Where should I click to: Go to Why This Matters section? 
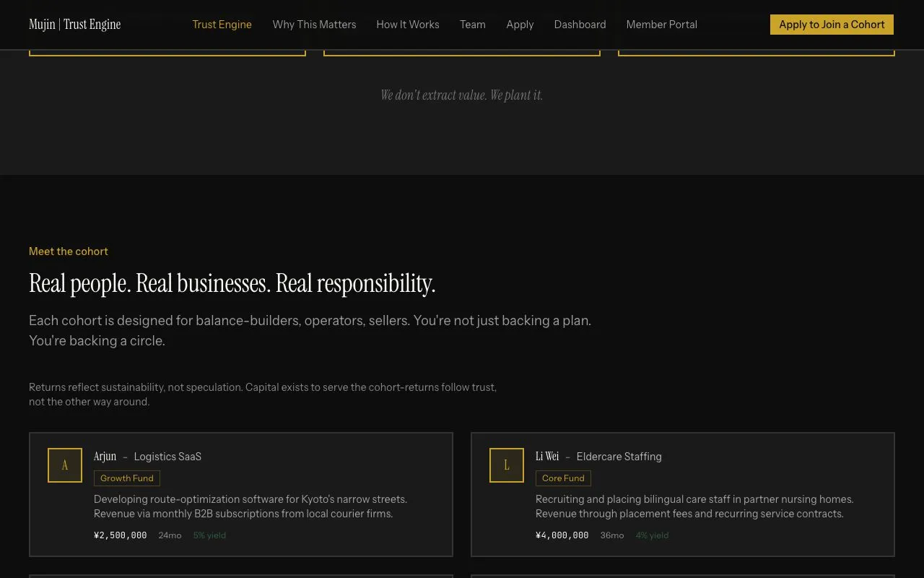click(314, 25)
